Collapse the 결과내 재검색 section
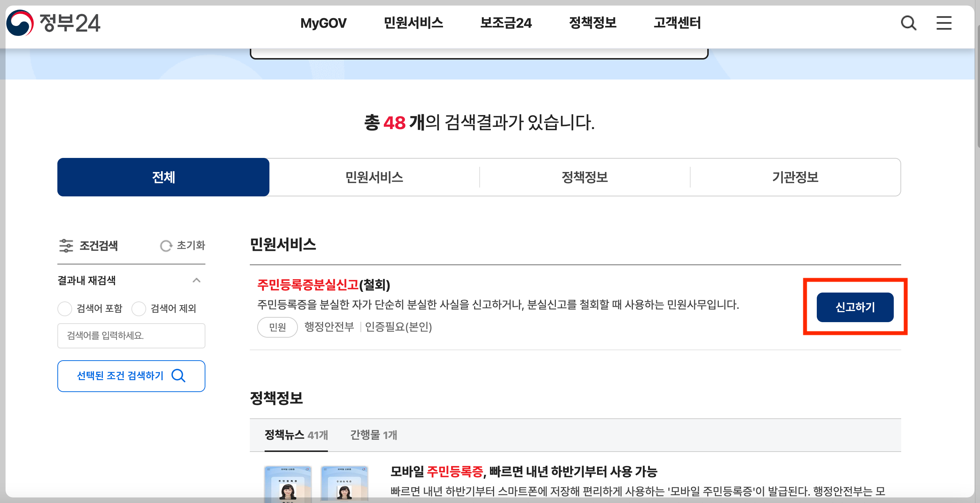The width and height of the screenshot is (980, 503). [197, 280]
